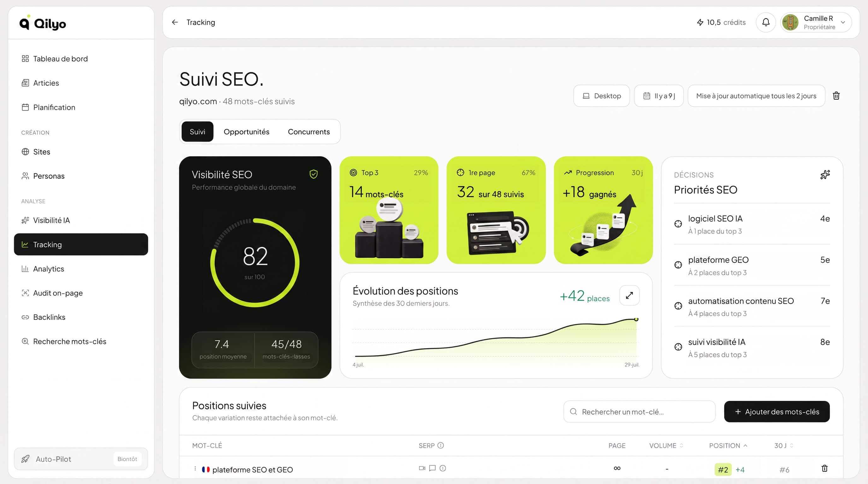Open Recherche mots-clés in the sidebar
The width and height of the screenshot is (868, 484).
81,341
